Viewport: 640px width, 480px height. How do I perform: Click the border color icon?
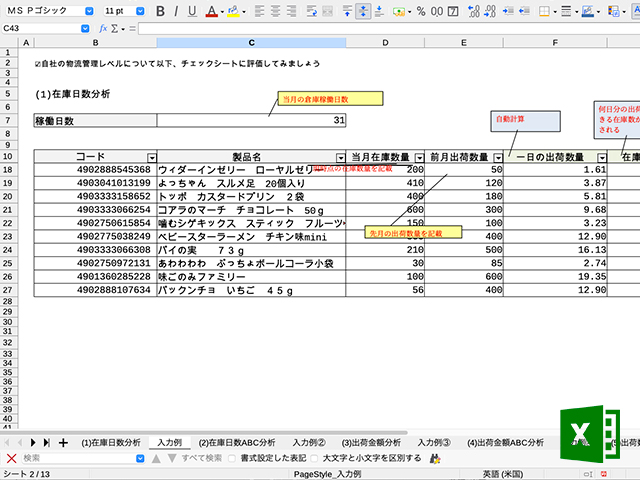point(588,11)
